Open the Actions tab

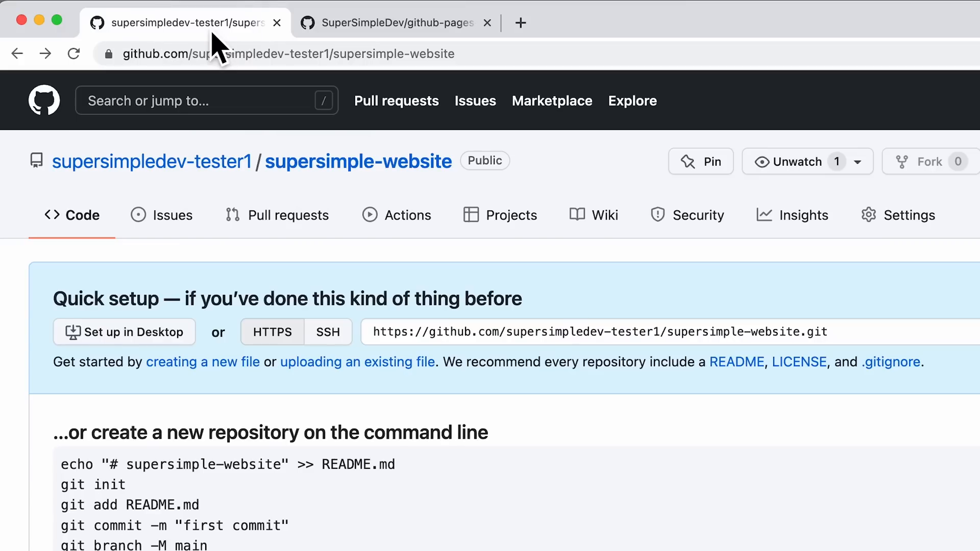[x=397, y=215]
